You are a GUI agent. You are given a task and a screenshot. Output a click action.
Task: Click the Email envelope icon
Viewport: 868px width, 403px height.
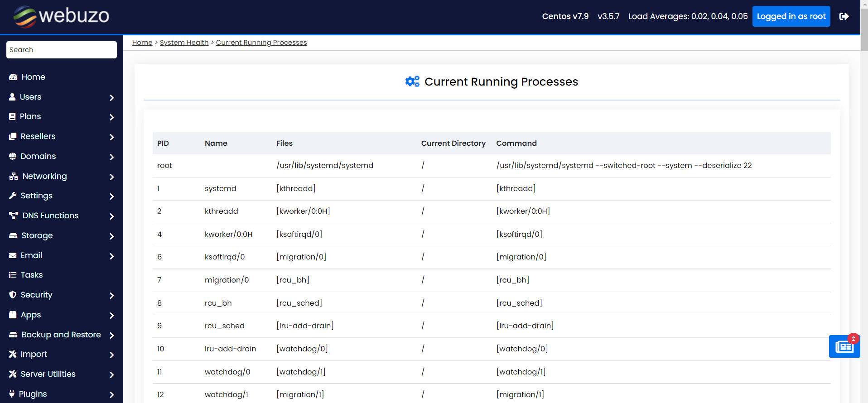(x=13, y=255)
